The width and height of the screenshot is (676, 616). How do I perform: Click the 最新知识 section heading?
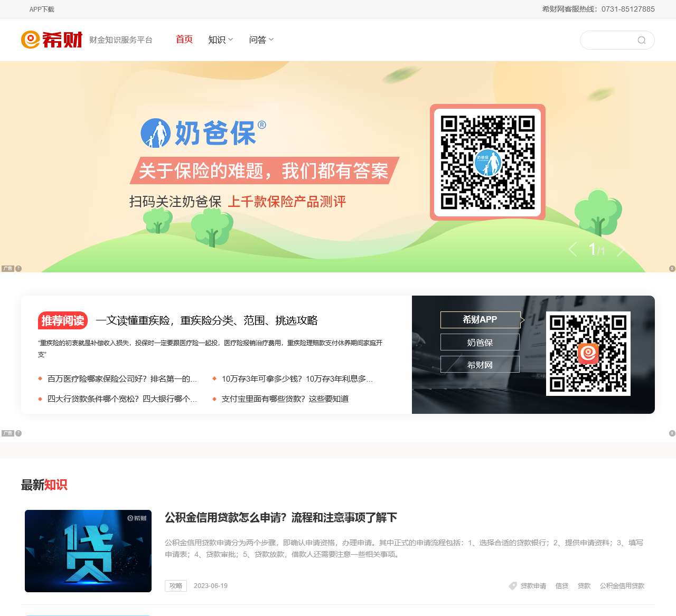[44, 485]
